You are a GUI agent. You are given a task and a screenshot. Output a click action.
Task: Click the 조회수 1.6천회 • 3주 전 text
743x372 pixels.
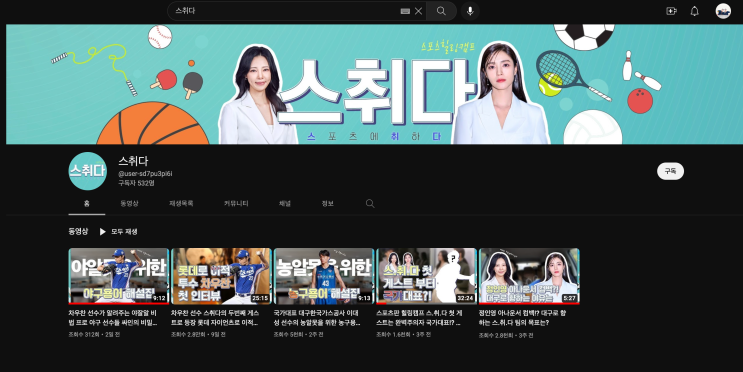[x=403, y=335]
